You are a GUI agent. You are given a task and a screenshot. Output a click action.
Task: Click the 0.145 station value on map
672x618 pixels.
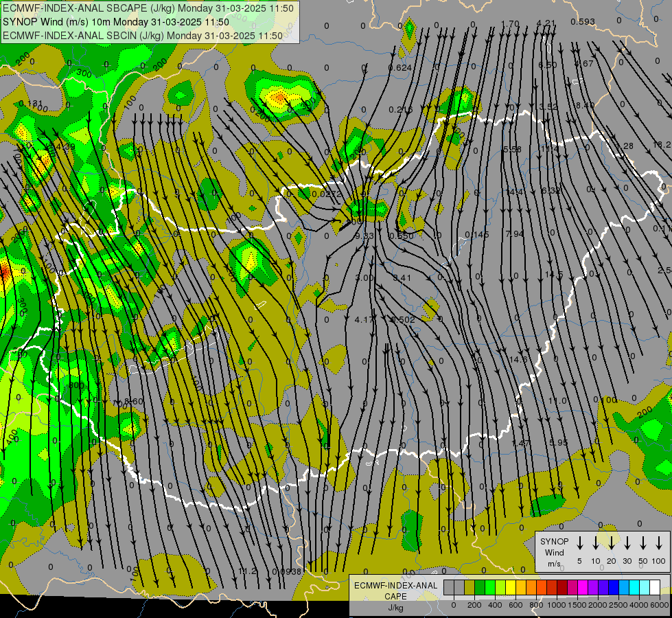[x=477, y=235]
